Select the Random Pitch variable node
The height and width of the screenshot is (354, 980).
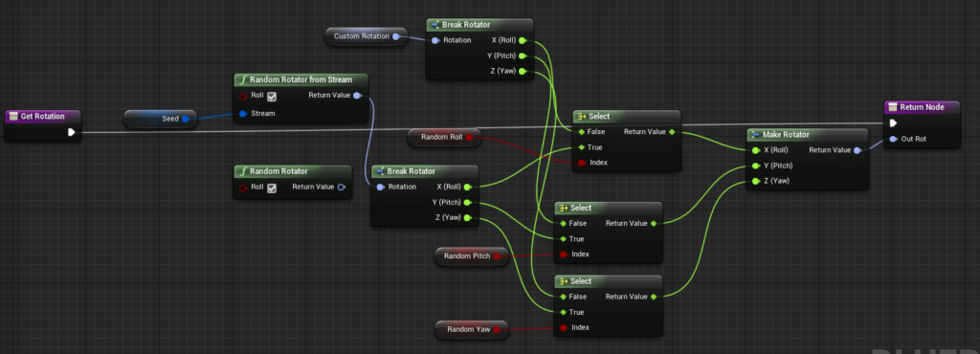[472, 256]
